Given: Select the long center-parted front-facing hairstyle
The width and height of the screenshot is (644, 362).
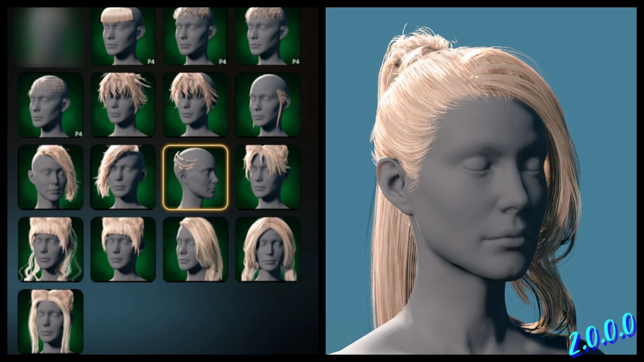Looking at the screenshot, I should pyautogui.click(x=268, y=249).
